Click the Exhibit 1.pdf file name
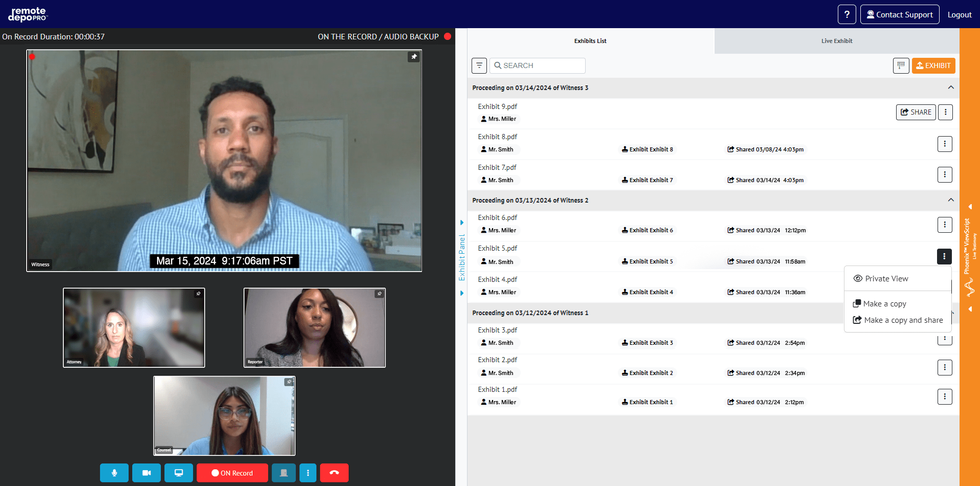980x486 pixels. pyautogui.click(x=497, y=389)
